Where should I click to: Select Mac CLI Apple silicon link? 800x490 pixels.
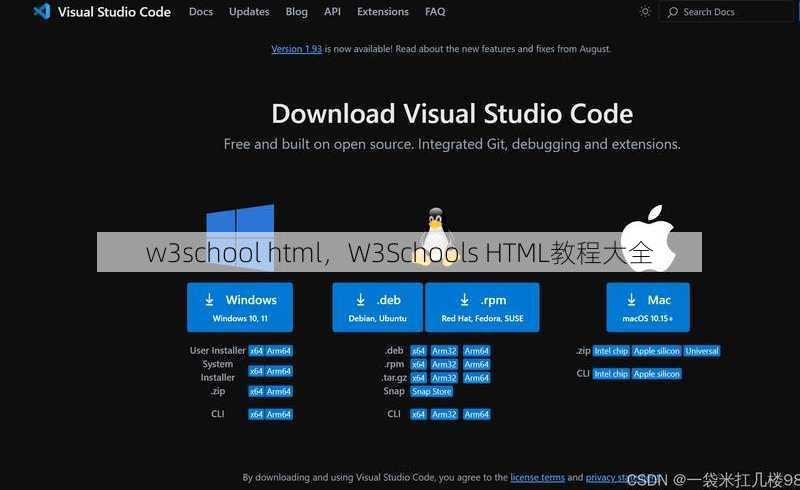(x=657, y=374)
